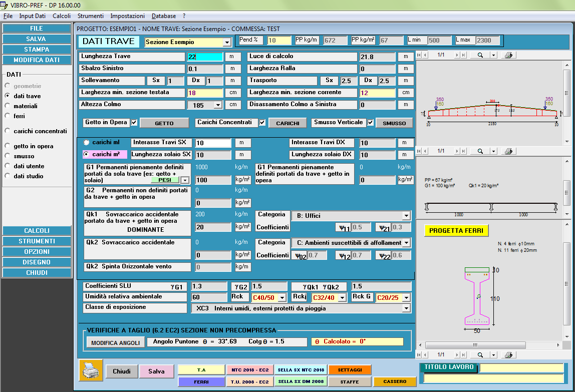Image resolution: width=575 pixels, height=392 pixels.
Task: Click the MODIFICA ANGOLI button
Action: (x=116, y=342)
